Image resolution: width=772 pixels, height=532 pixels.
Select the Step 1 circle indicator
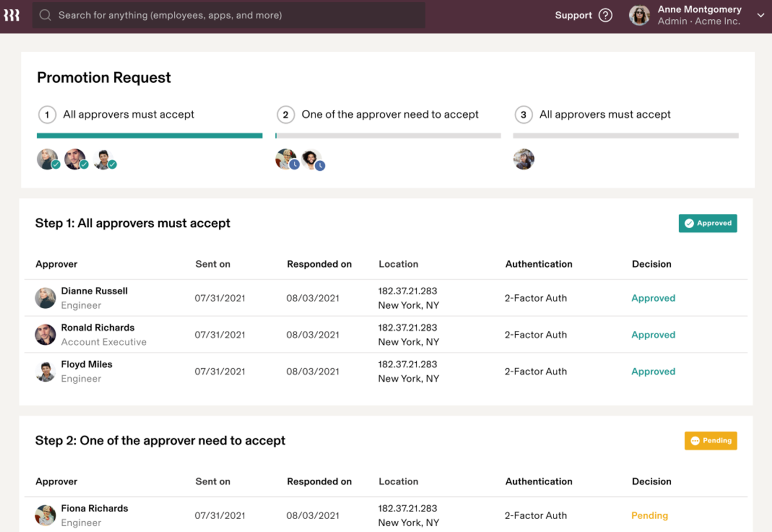pos(47,114)
